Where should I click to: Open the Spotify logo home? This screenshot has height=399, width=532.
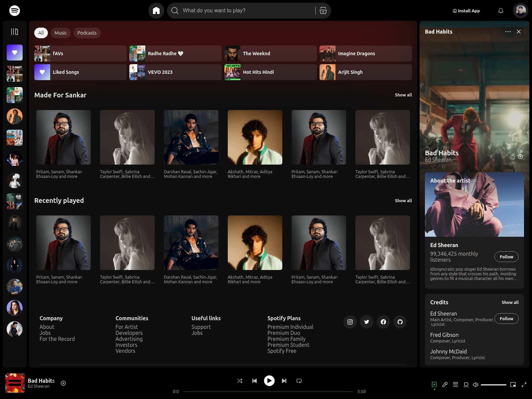15,11
